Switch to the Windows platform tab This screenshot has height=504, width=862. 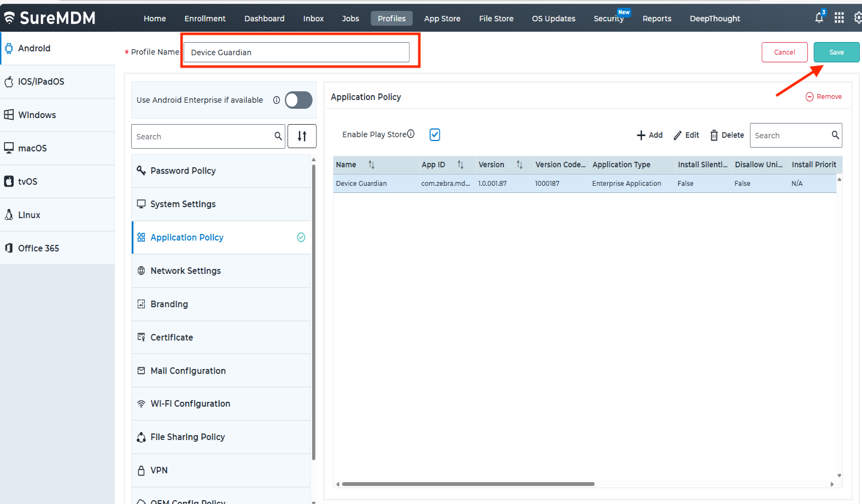tap(37, 115)
